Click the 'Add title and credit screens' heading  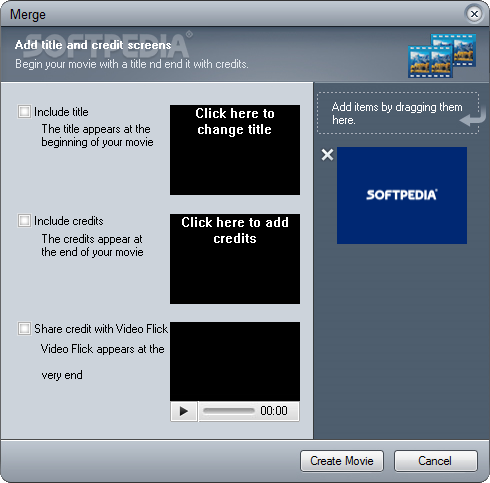coord(93,45)
